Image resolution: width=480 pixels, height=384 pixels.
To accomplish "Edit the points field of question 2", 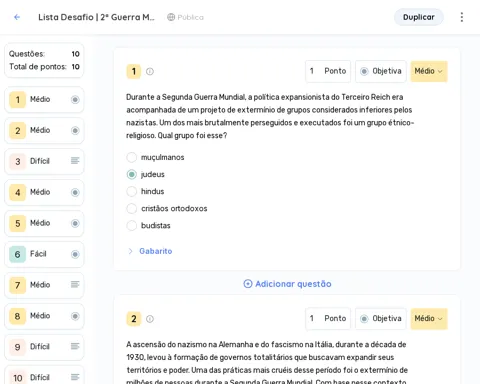I will click(328, 318).
